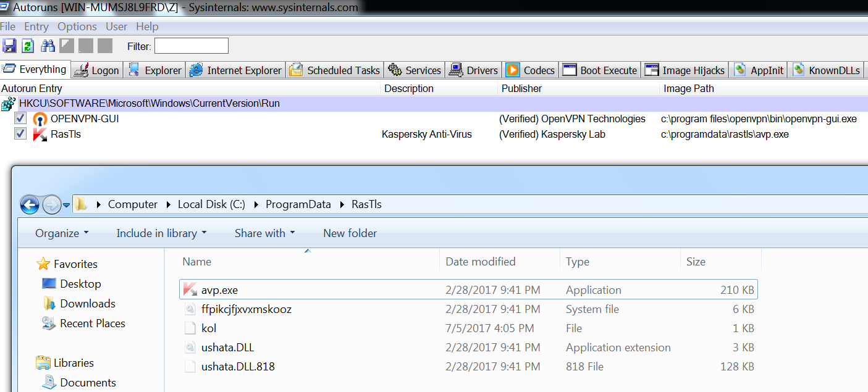Click the Refresh icon in Autoruns toolbar
The height and width of the screenshot is (392, 868).
(28, 46)
